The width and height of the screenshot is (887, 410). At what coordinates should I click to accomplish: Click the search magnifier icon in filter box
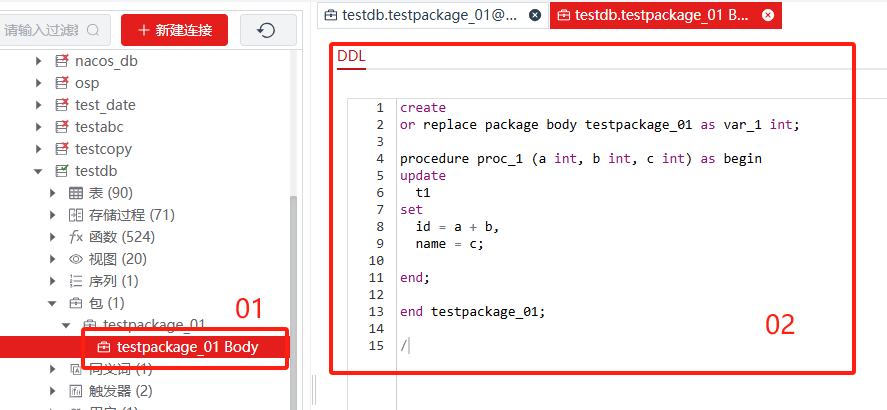click(x=93, y=31)
